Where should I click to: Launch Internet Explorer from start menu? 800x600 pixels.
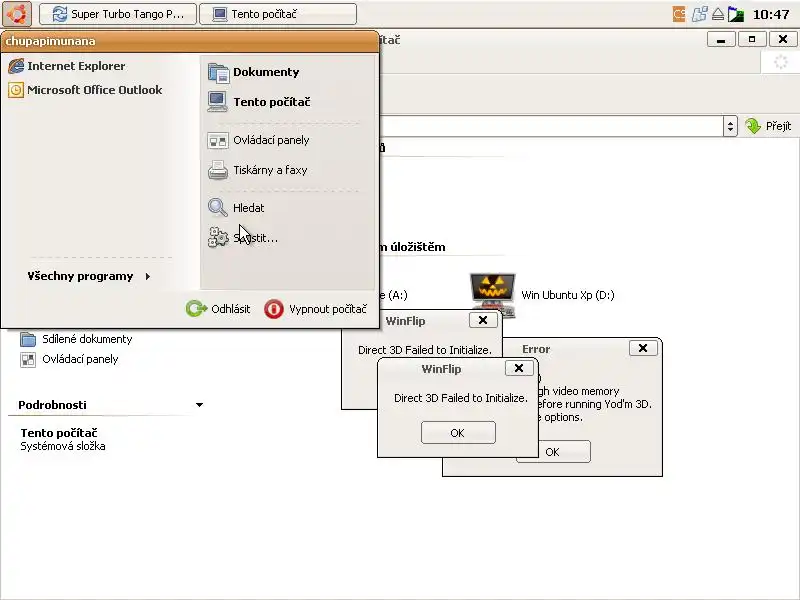pos(66,66)
